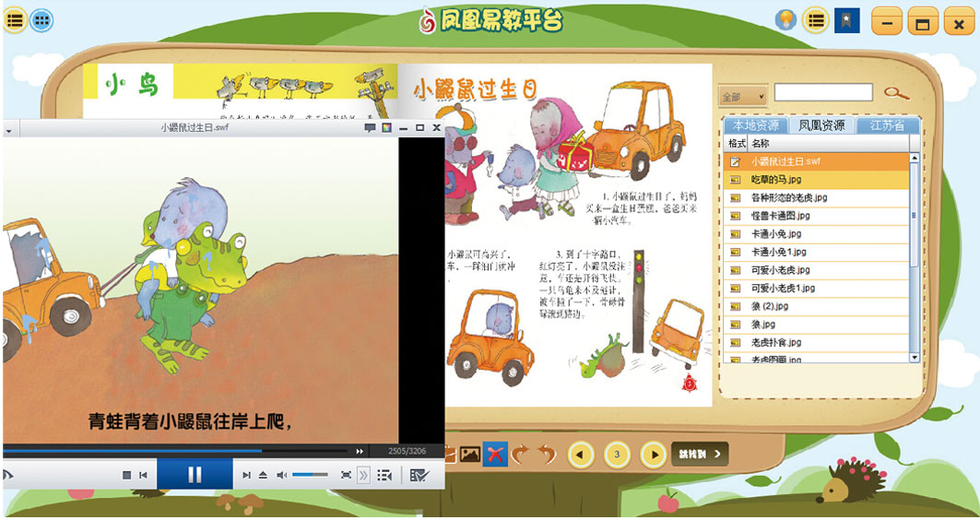980x520 pixels.
Task: Click the page number 3 circle
Action: coord(618,455)
